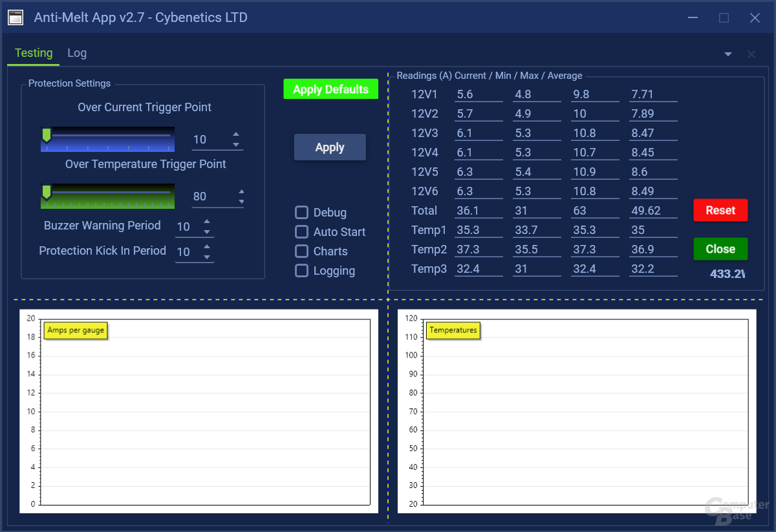
Task: Click the 12V1 current reading field
Action: pyautogui.click(x=478, y=94)
